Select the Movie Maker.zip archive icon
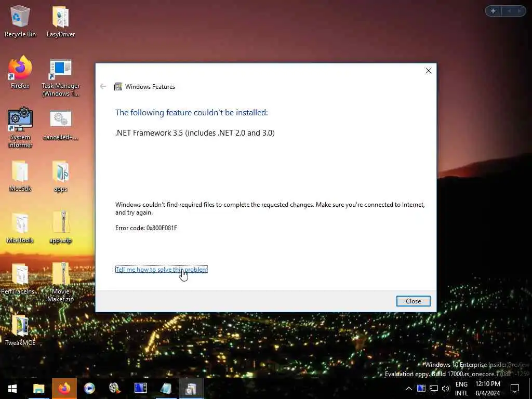 [x=61, y=282]
